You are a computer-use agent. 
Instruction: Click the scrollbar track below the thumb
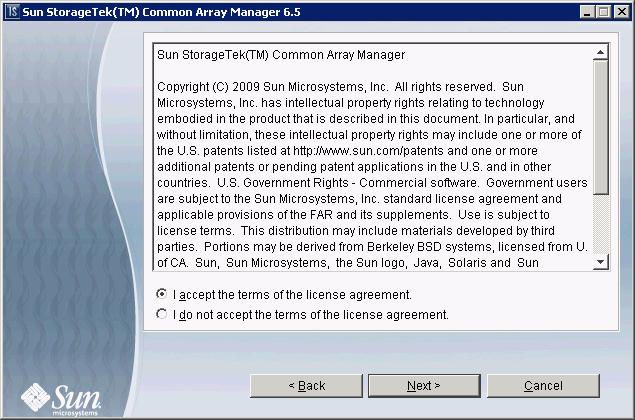[x=601, y=225]
